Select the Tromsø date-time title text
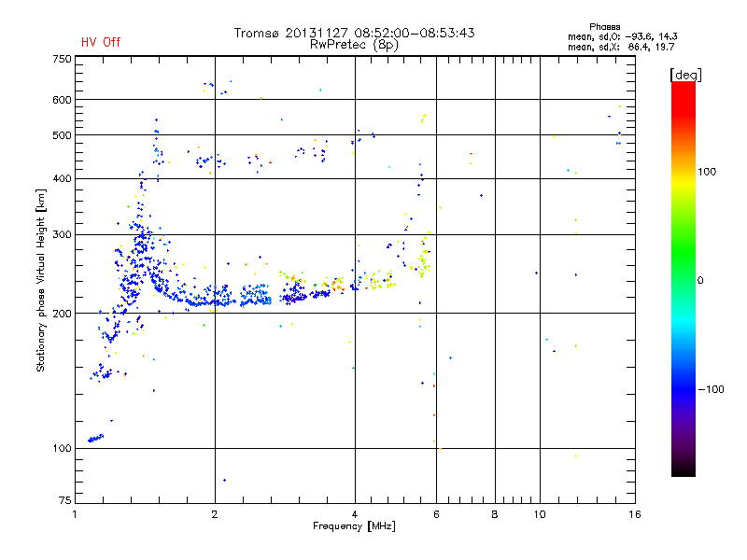The width and height of the screenshot is (747, 560). point(354,33)
